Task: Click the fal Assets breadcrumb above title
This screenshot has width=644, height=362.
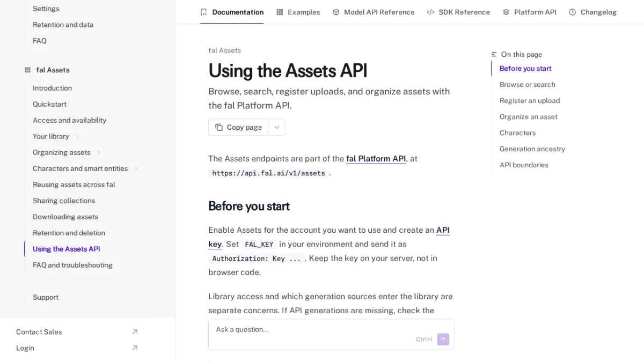Action: pyautogui.click(x=224, y=50)
